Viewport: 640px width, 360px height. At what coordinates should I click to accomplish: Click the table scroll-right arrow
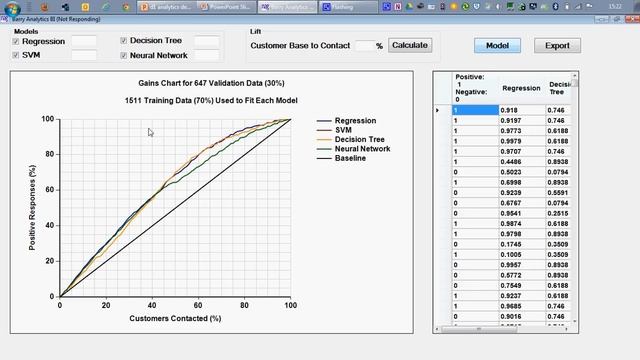point(567,329)
